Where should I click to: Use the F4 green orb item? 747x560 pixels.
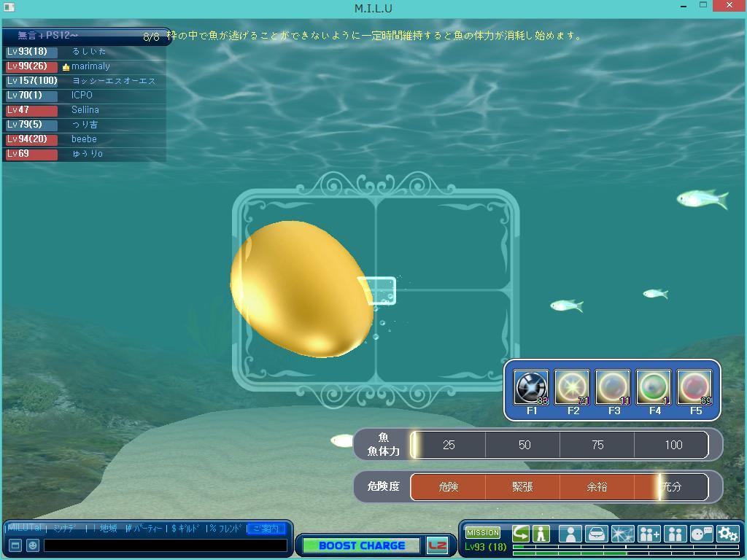pos(654,387)
